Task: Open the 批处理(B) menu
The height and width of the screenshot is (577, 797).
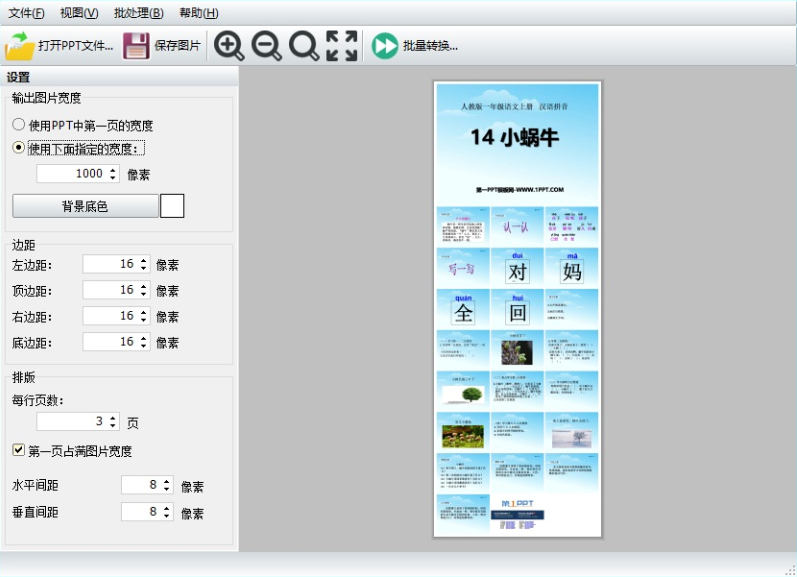Action: point(139,13)
